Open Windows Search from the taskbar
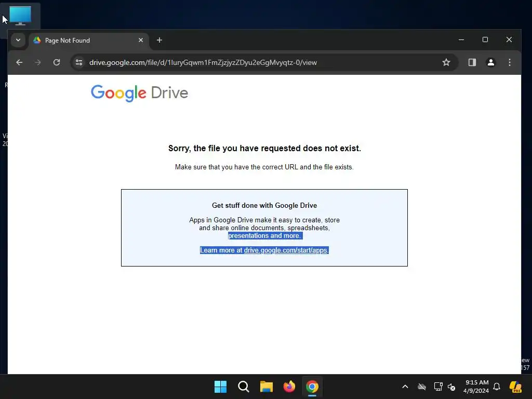532x399 pixels. 243,387
